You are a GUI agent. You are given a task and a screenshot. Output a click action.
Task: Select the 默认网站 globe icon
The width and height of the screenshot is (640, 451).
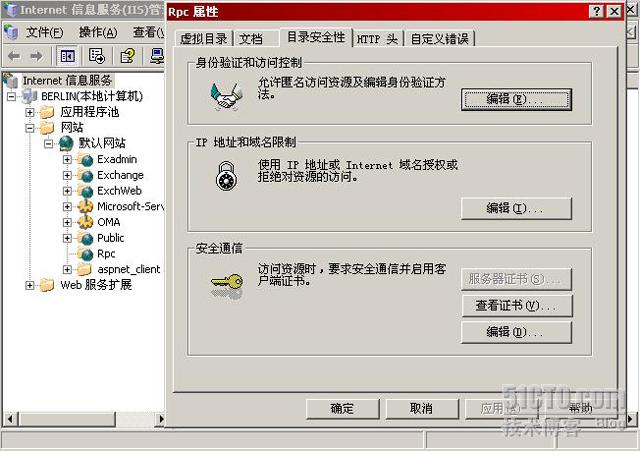[x=67, y=143]
